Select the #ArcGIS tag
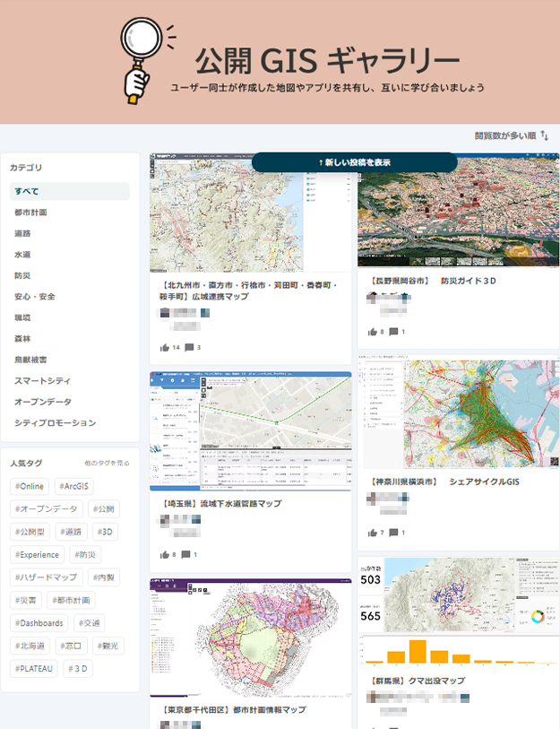Viewport: 560px width, 729px height. (x=73, y=486)
